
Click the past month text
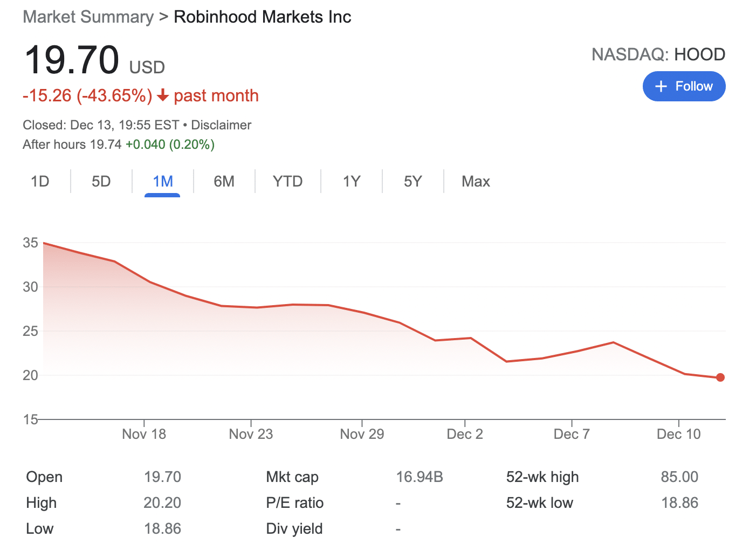pos(216,96)
